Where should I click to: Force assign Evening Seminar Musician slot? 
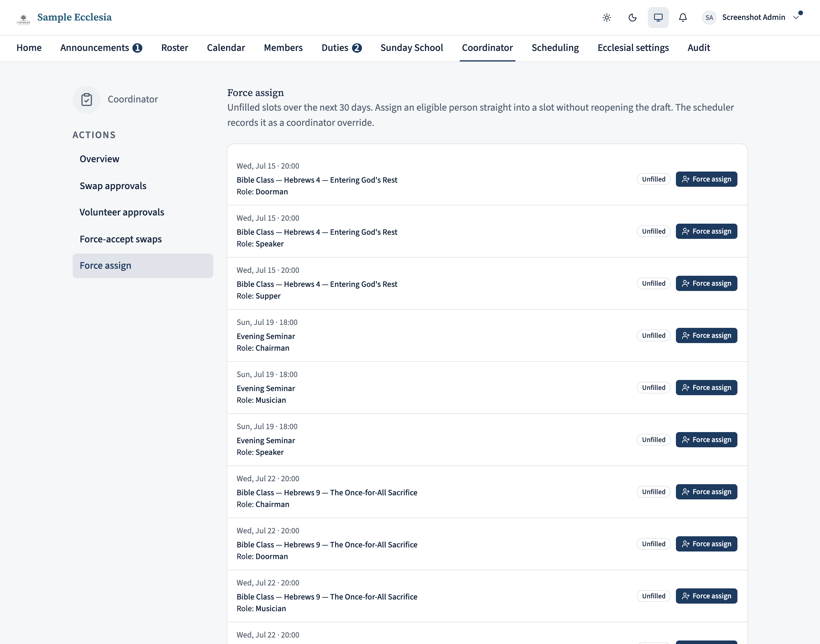click(x=706, y=388)
